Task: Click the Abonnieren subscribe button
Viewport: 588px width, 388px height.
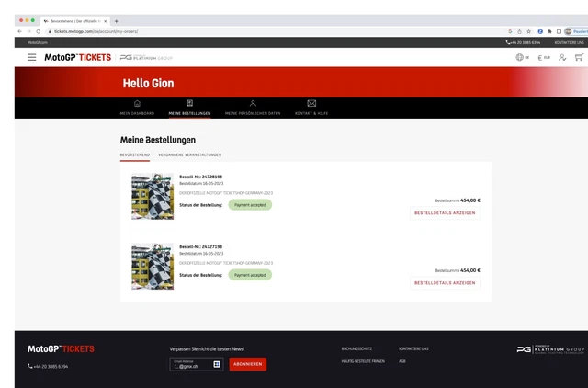Action: [x=248, y=364]
